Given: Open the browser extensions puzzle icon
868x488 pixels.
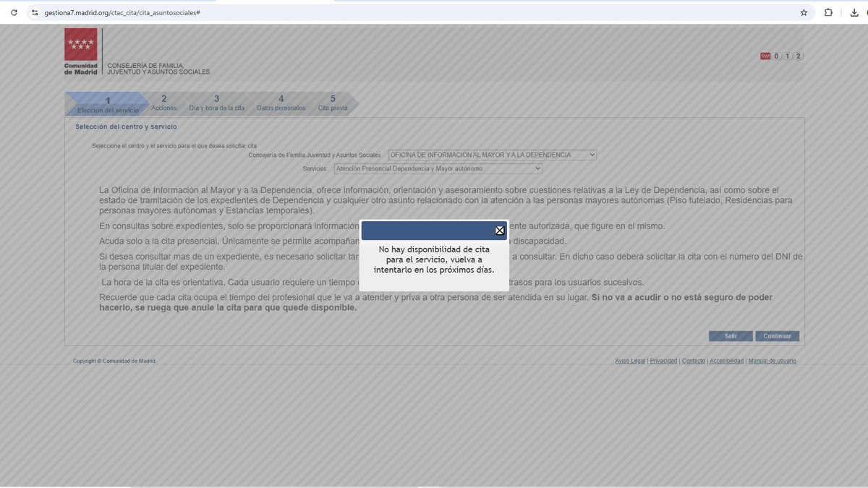Looking at the screenshot, I should tap(829, 12).
